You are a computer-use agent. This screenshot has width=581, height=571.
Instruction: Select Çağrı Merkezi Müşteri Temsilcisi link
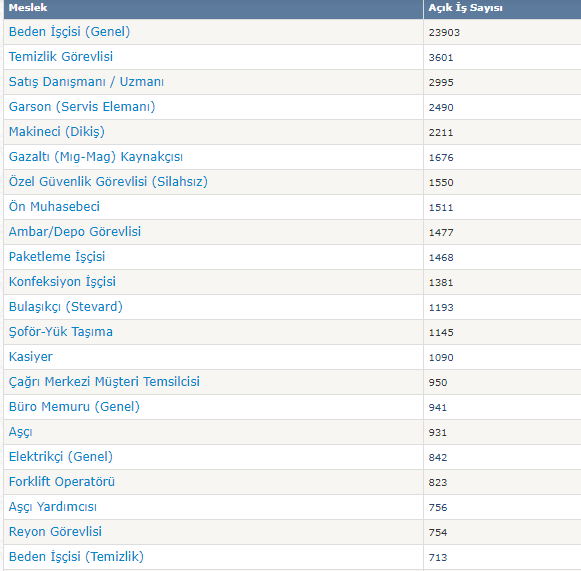[x=104, y=382]
